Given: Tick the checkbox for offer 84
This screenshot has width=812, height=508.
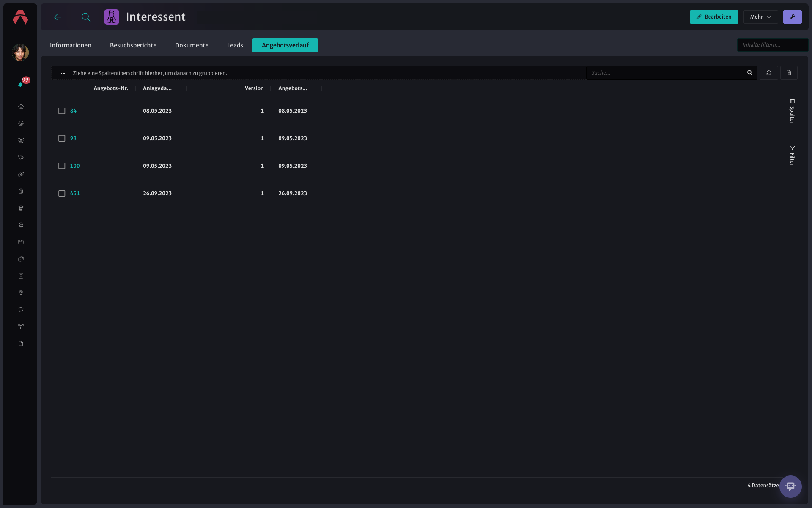Looking at the screenshot, I should (x=62, y=111).
